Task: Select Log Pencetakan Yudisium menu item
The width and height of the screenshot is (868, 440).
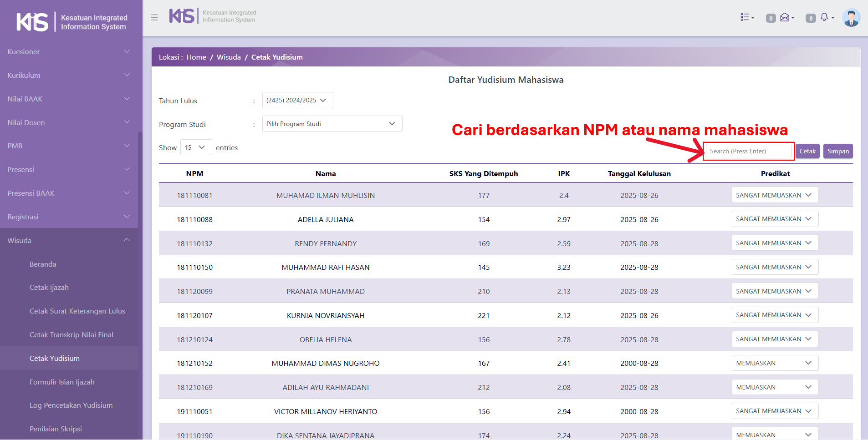Action: coord(71,405)
